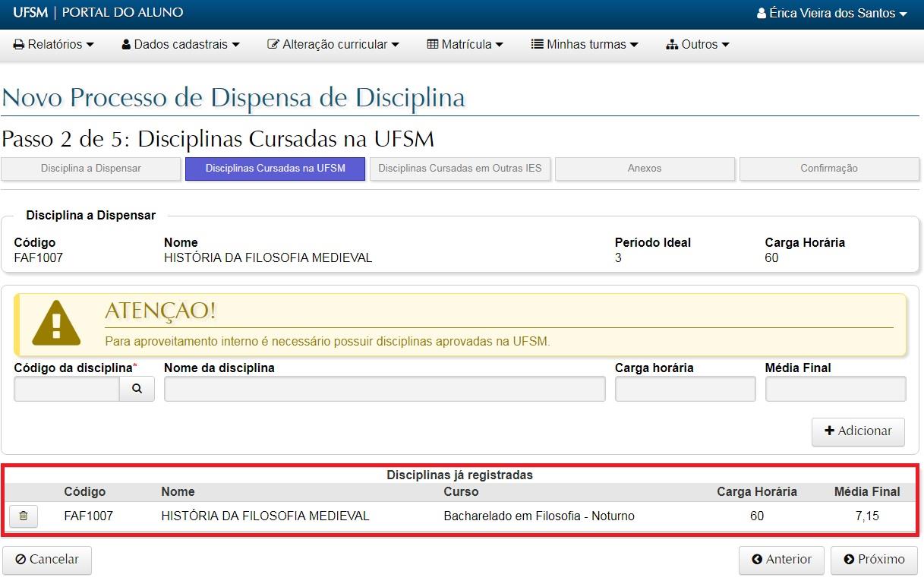Open the Minhas turmas menu

[x=585, y=45]
